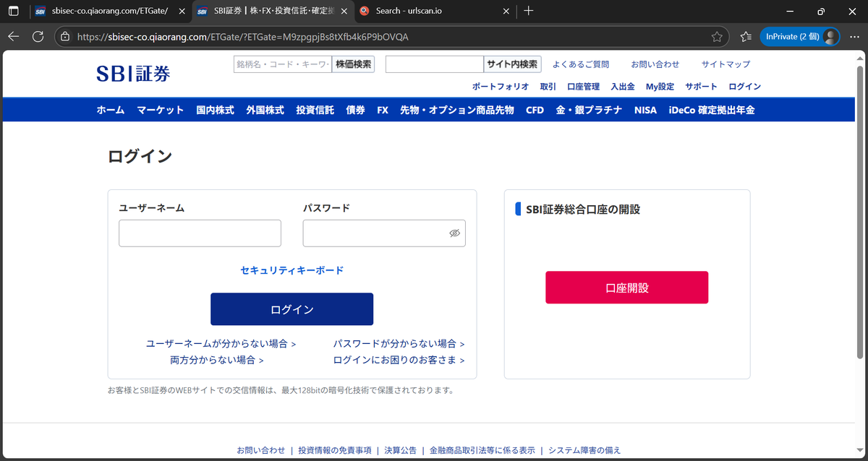Open the 金・銀プラチナ menu
868x461 pixels.
click(x=589, y=110)
